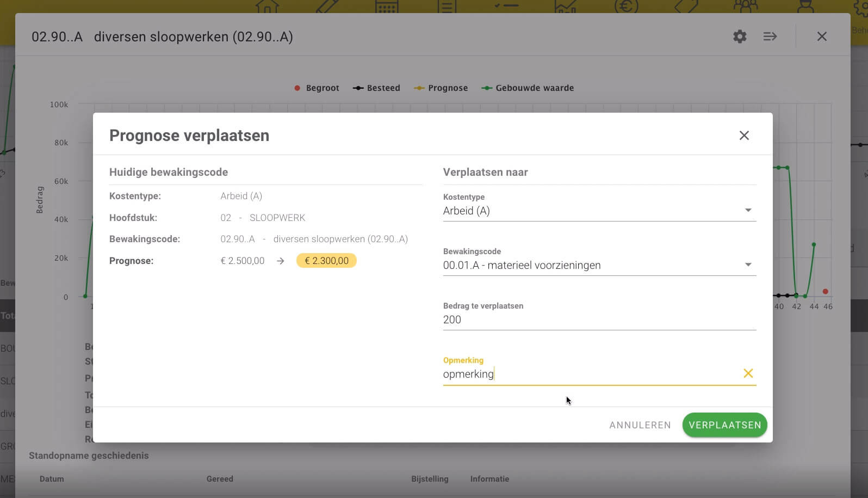The image size is (868, 498).
Task: Click the Verplaatsen naar heading
Action: tap(485, 172)
